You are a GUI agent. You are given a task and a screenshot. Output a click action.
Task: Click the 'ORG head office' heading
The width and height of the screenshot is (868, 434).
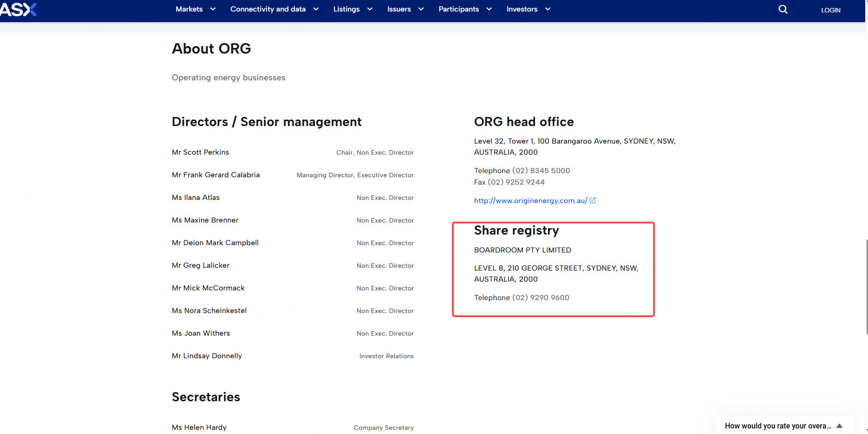524,122
